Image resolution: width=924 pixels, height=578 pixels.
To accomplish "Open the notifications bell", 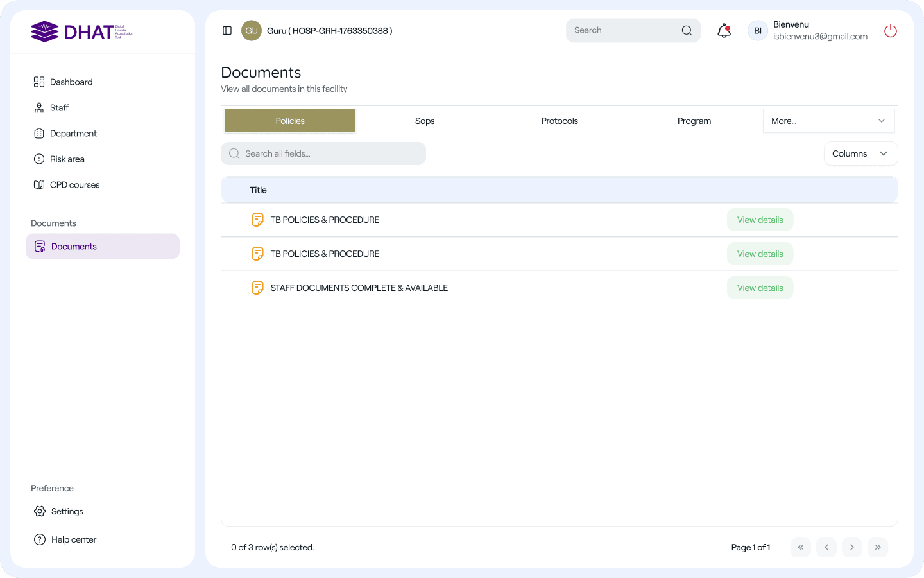I will 724,31.
